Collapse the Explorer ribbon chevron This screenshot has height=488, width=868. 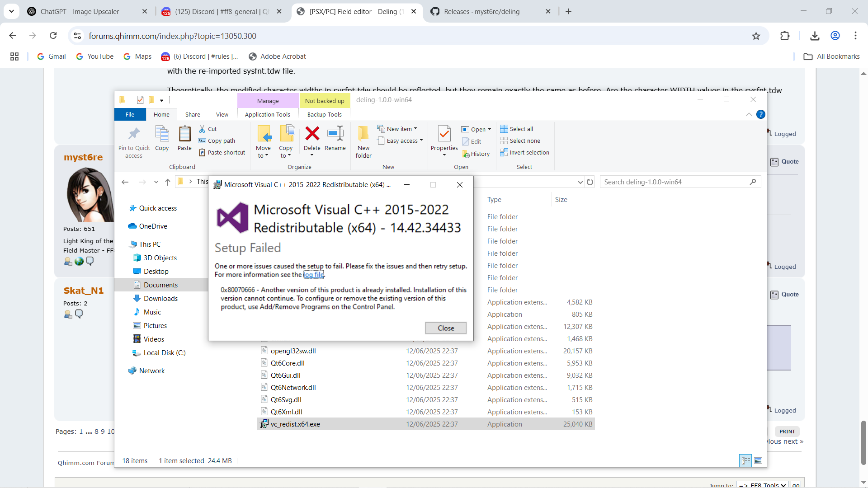(x=749, y=115)
